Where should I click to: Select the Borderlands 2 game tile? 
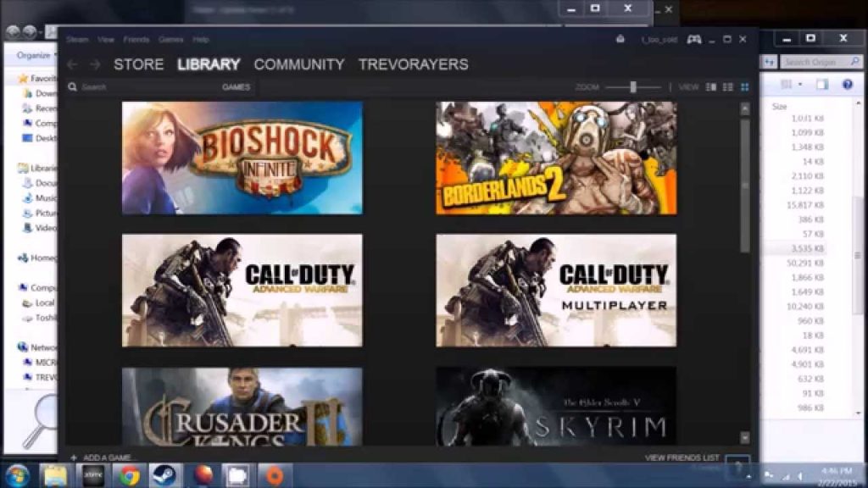[x=556, y=158]
